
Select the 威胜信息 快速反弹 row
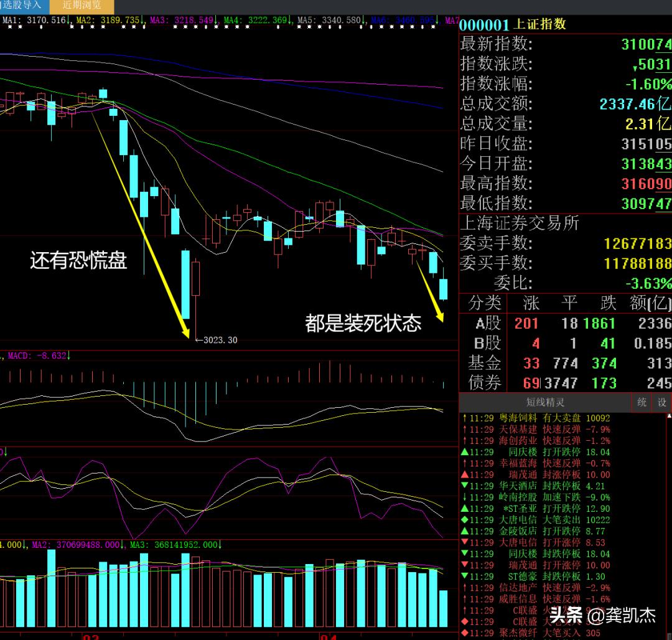[x=535, y=600]
